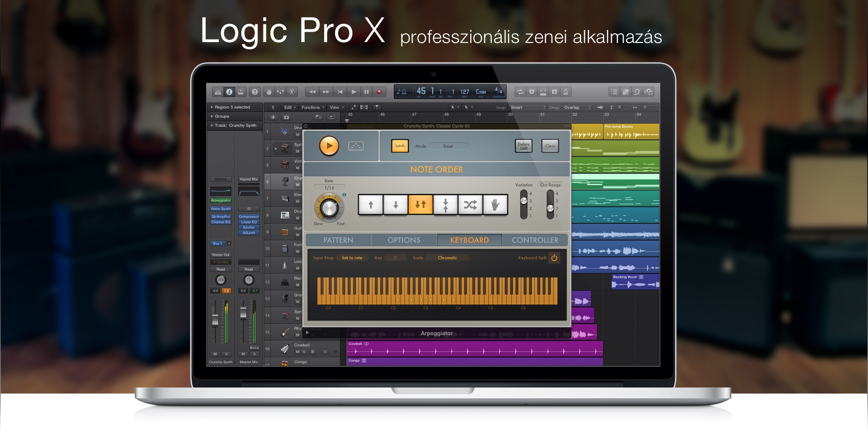Go to beginning with transport button

340,92
